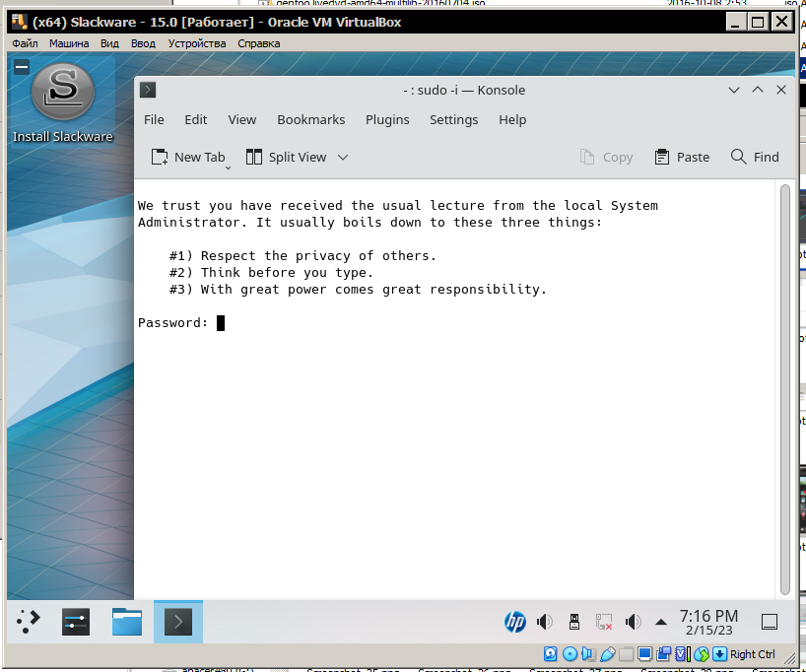The width and height of the screenshot is (806, 672).
Task: Open VirtualBox Вид menu
Action: pyautogui.click(x=109, y=43)
